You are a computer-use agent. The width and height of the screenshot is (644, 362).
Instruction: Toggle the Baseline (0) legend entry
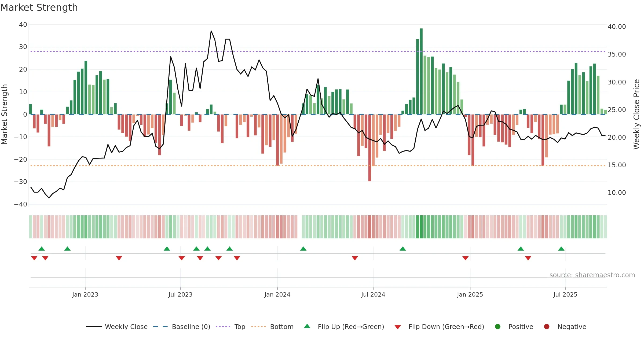click(x=182, y=327)
